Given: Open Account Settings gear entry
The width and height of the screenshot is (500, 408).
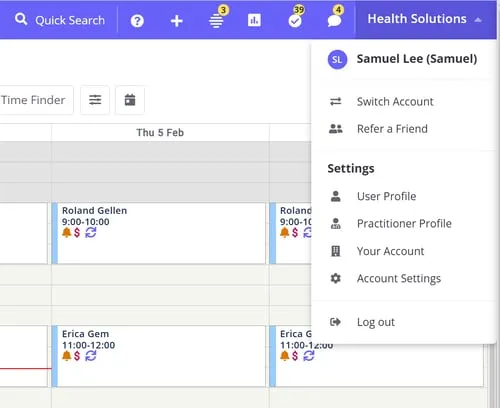Looking at the screenshot, I should tap(399, 278).
